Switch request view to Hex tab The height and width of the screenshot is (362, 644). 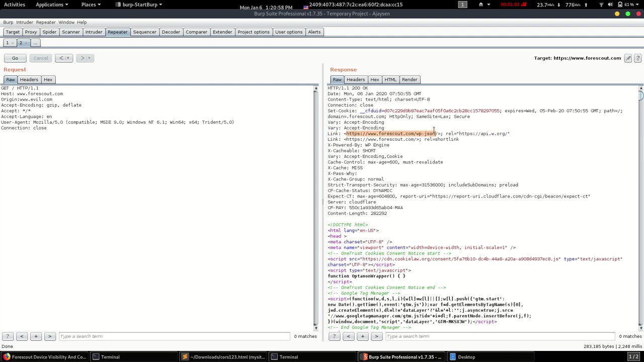coord(48,79)
